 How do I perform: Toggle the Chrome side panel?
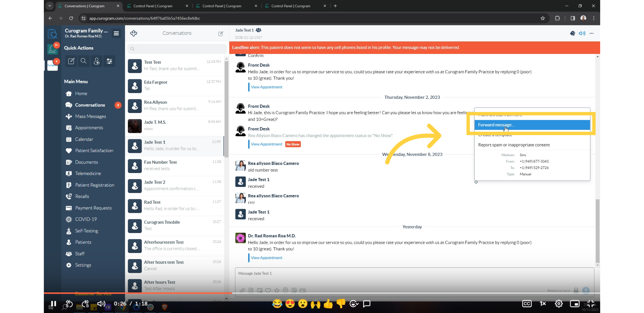point(573,18)
